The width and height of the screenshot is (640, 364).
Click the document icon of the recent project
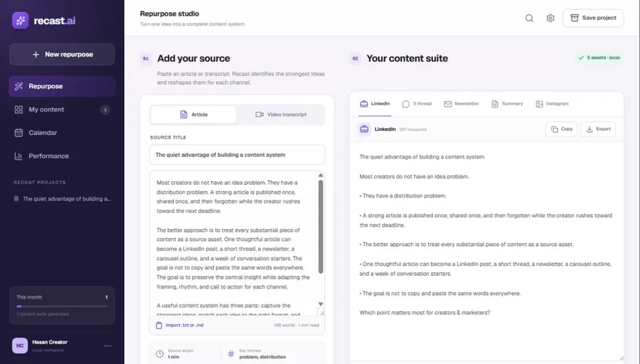16,199
